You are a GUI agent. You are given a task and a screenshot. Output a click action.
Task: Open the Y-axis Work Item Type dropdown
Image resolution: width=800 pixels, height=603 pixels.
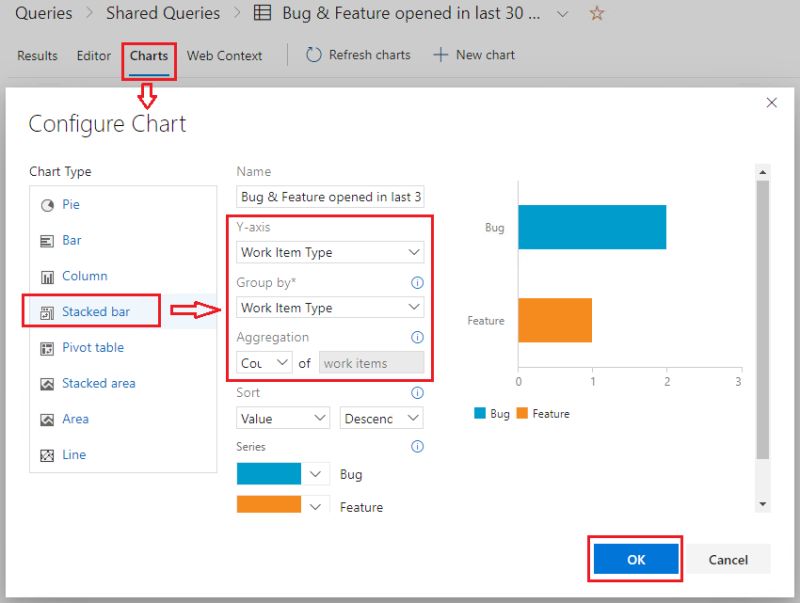(x=329, y=252)
